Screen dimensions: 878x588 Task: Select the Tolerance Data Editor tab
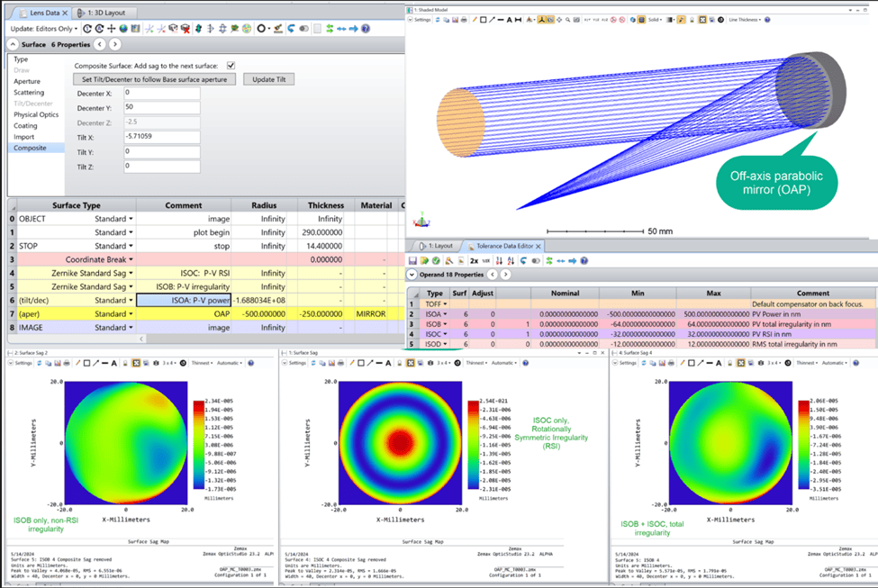tap(504, 246)
